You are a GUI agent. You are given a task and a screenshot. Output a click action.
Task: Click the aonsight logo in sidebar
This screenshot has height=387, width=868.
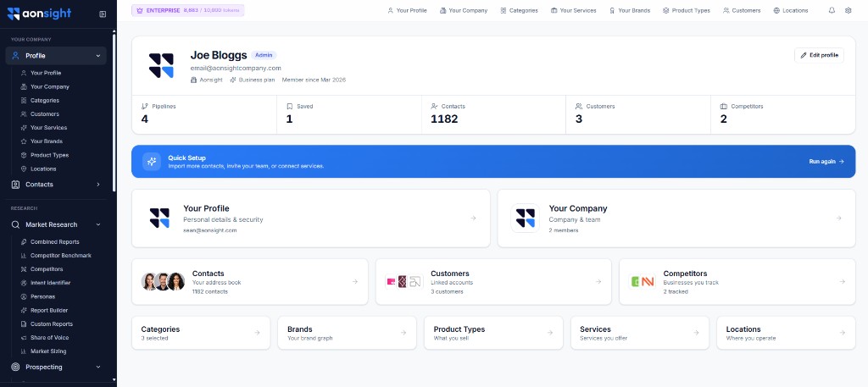(39, 14)
